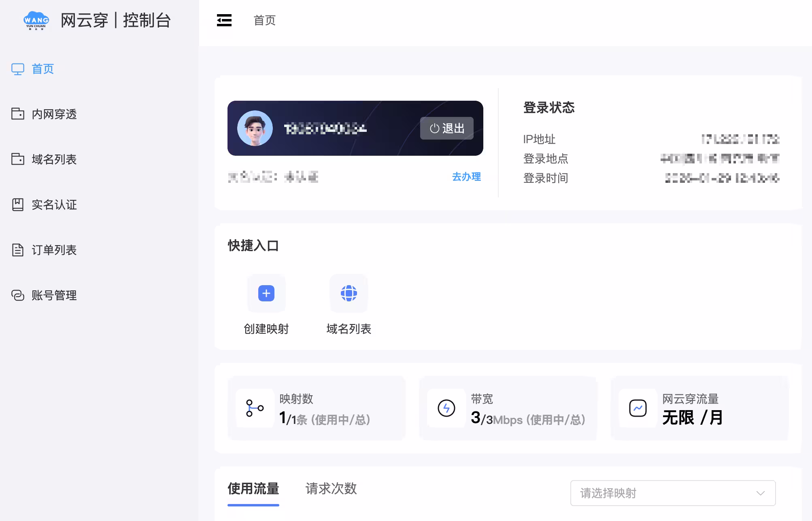This screenshot has height=521, width=812.
Task: Go to 域名列表 in the sidebar
Action: [x=54, y=159]
